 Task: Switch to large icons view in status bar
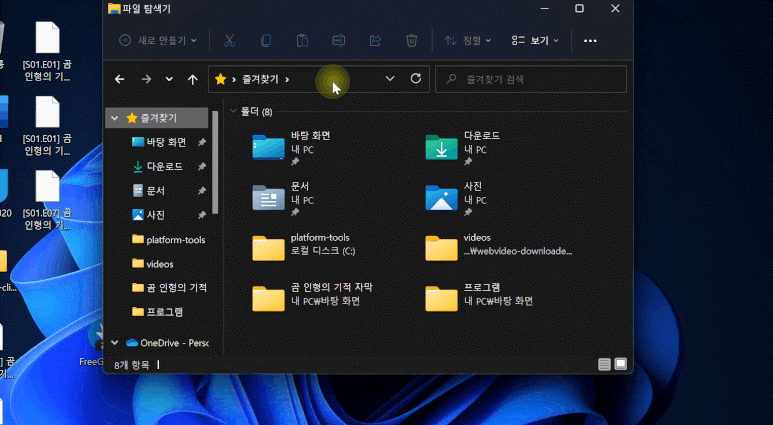click(x=621, y=364)
